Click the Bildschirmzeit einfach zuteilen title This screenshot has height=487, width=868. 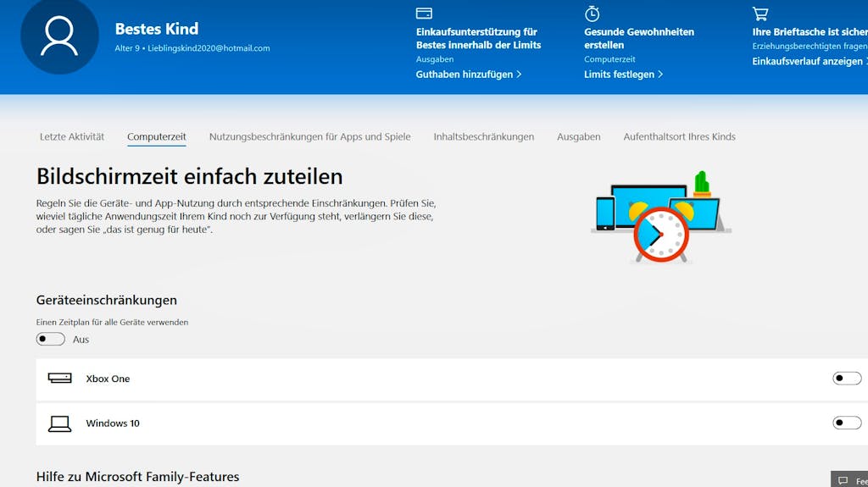(x=189, y=176)
